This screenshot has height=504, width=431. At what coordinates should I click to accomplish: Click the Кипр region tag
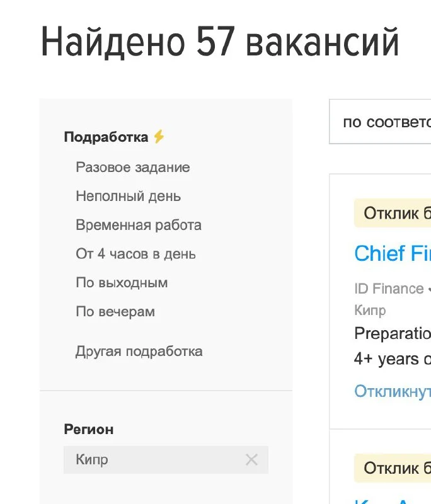[92, 460]
